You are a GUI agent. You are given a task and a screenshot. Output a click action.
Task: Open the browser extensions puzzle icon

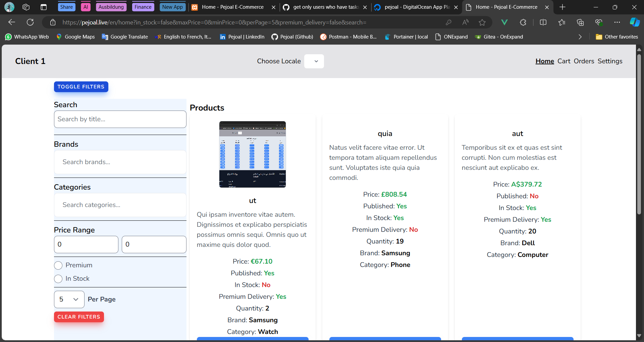(x=523, y=22)
